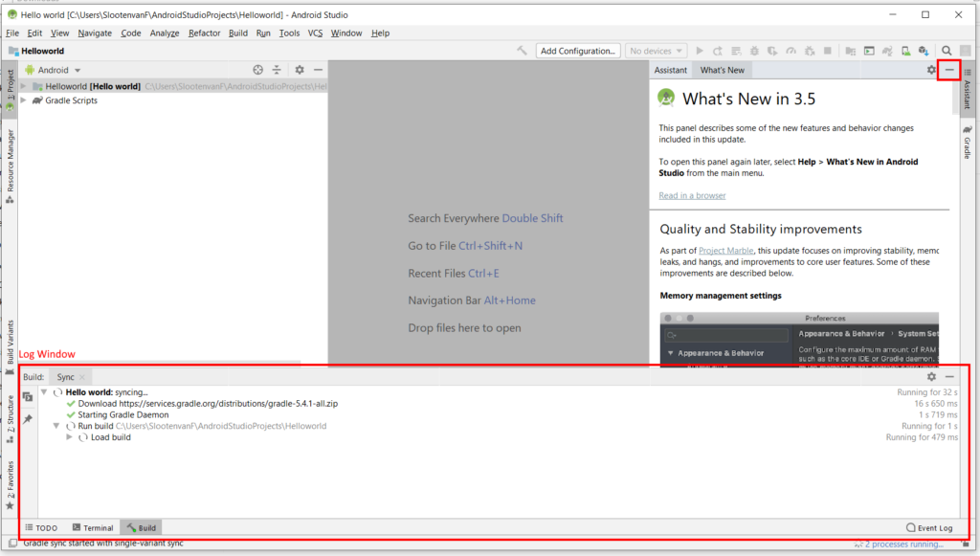Viewport: 980px width, 556px height.
Task: Click the Make Project hammer icon
Action: [x=522, y=51]
